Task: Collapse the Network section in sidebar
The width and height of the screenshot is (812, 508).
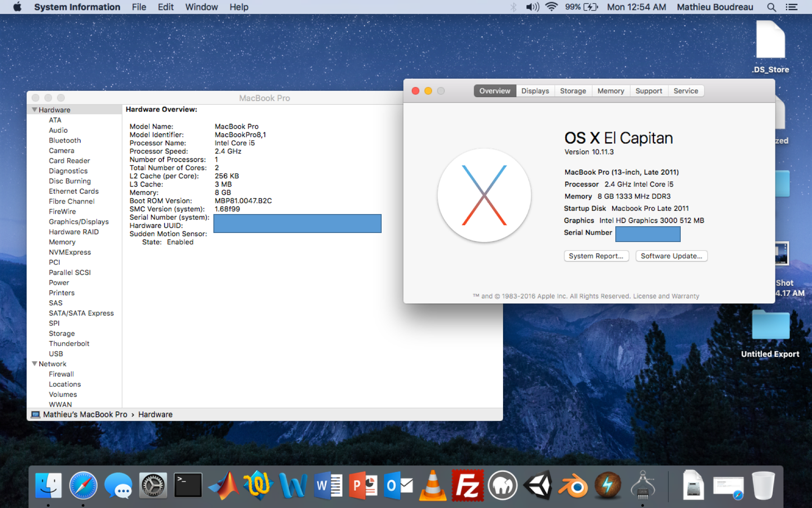Action: (34, 364)
